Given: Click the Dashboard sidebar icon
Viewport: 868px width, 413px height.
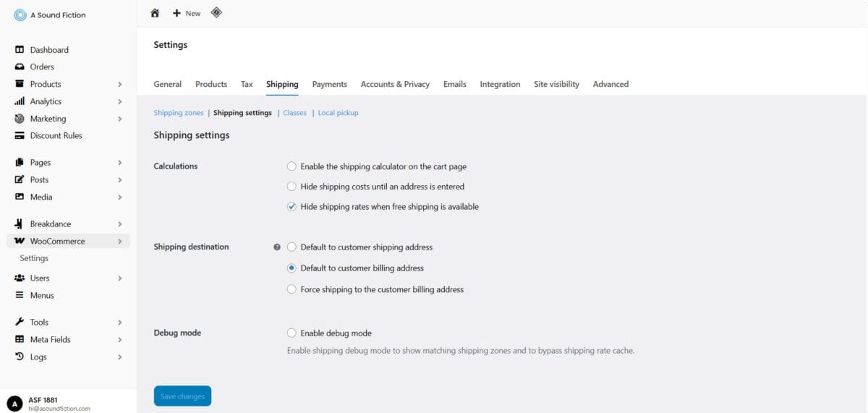Looking at the screenshot, I should click(20, 50).
